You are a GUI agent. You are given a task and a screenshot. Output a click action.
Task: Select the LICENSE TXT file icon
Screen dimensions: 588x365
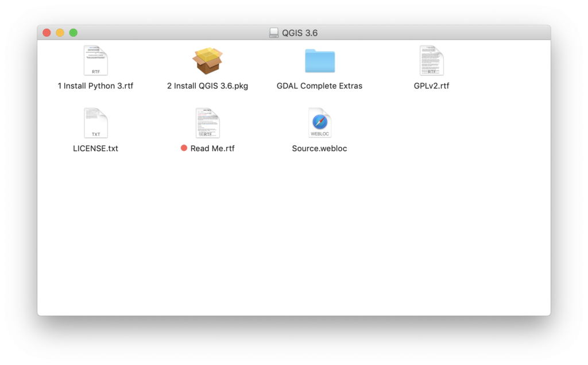[96, 123]
